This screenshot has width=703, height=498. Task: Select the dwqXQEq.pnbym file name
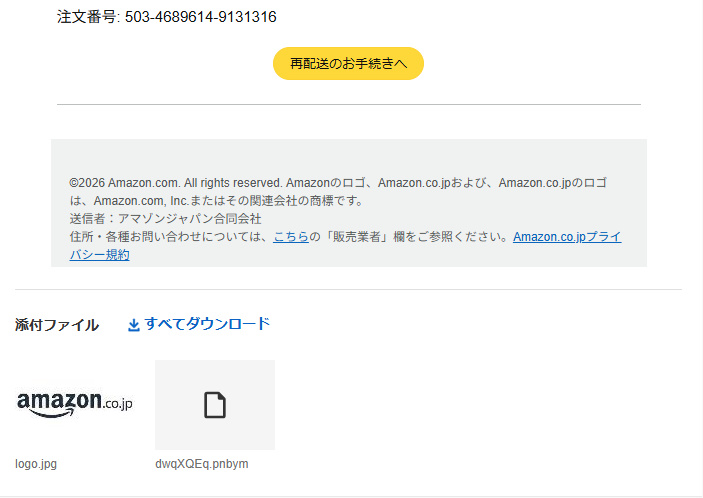202,464
